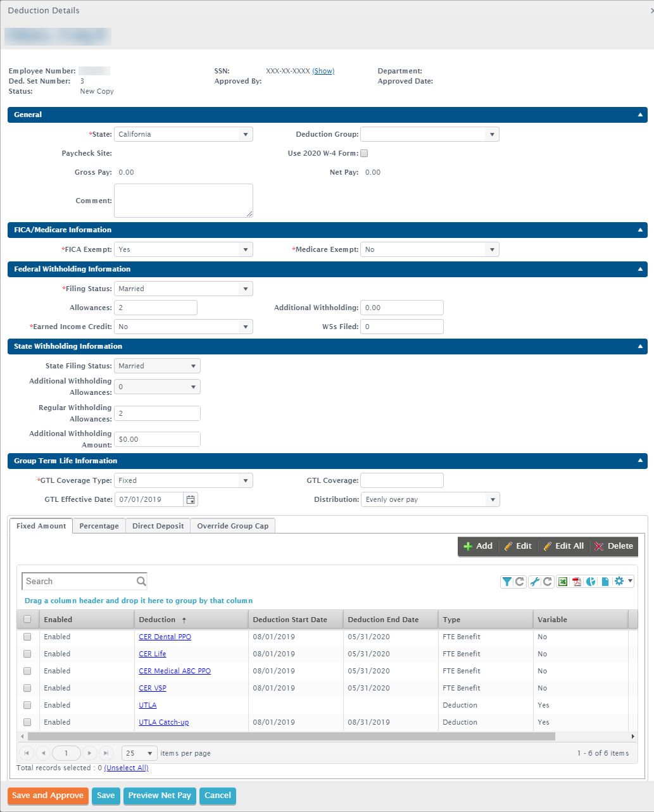Click the search magnifier icon
Screen dimensions: 654x812
click(x=141, y=581)
